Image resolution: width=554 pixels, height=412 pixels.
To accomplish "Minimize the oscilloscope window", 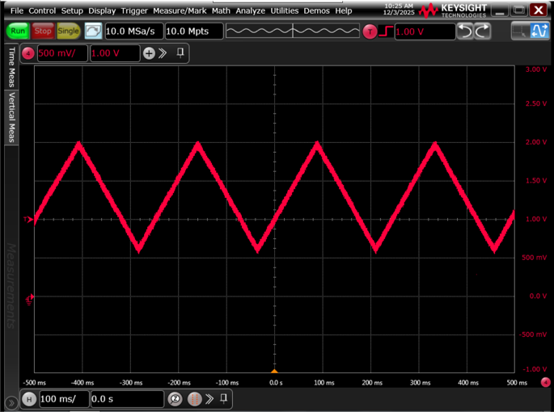I will [x=500, y=11].
